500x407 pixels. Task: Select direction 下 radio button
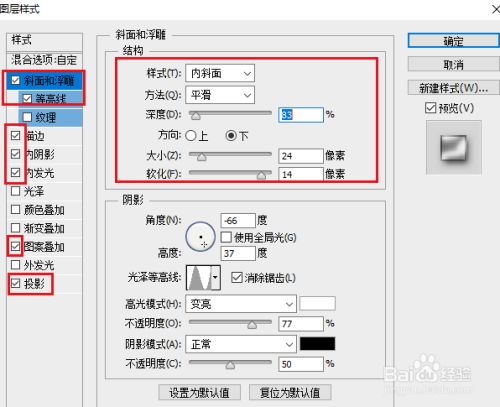231,136
